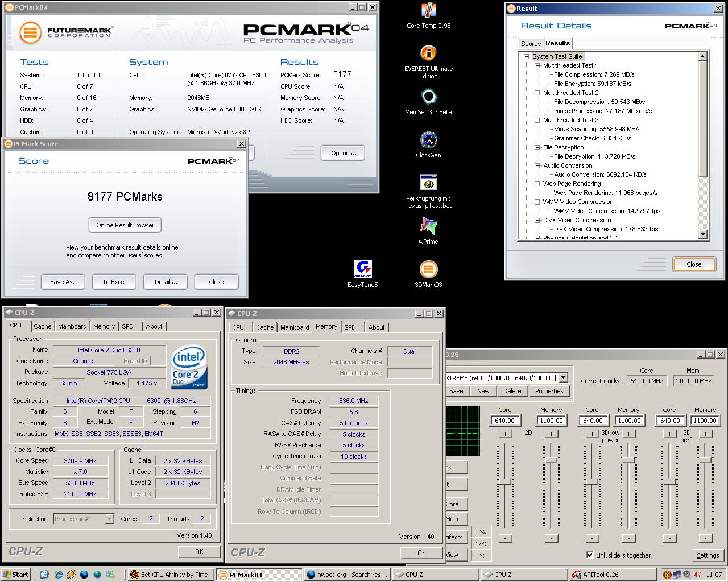Increase 2D Core clock with plus button
The height and width of the screenshot is (582, 728).
tap(505, 434)
